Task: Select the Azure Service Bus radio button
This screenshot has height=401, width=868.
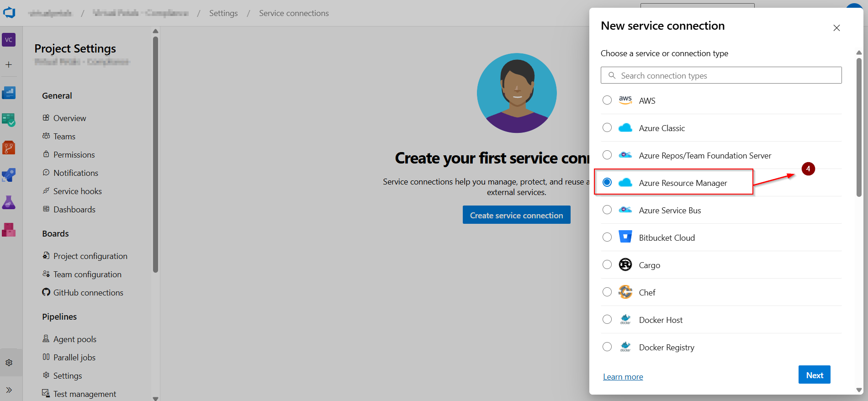Action: (x=607, y=210)
